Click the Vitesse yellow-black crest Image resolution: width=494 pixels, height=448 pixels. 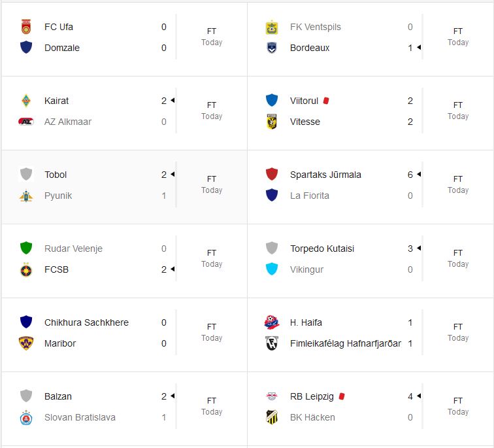[x=272, y=122]
